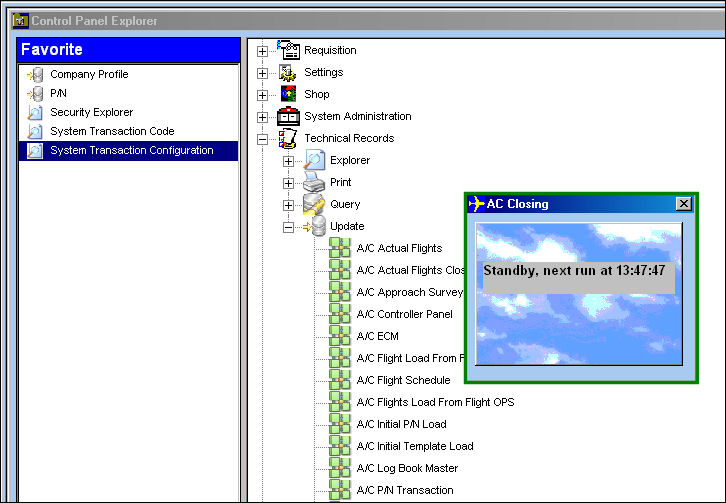Click the Company Profile favorite icon
Image resolution: width=726 pixels, height=503 pixels.
tap(35, 75)
